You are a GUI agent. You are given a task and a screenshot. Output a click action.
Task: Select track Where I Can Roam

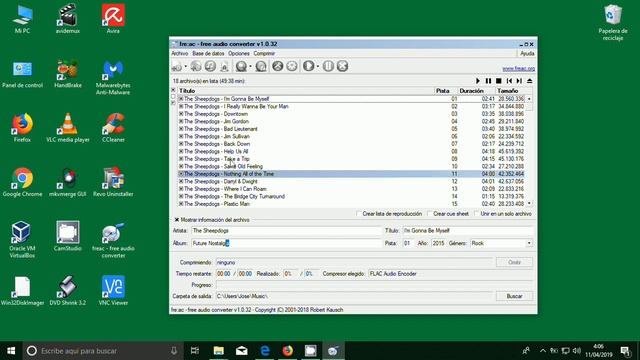click(351, 189)
